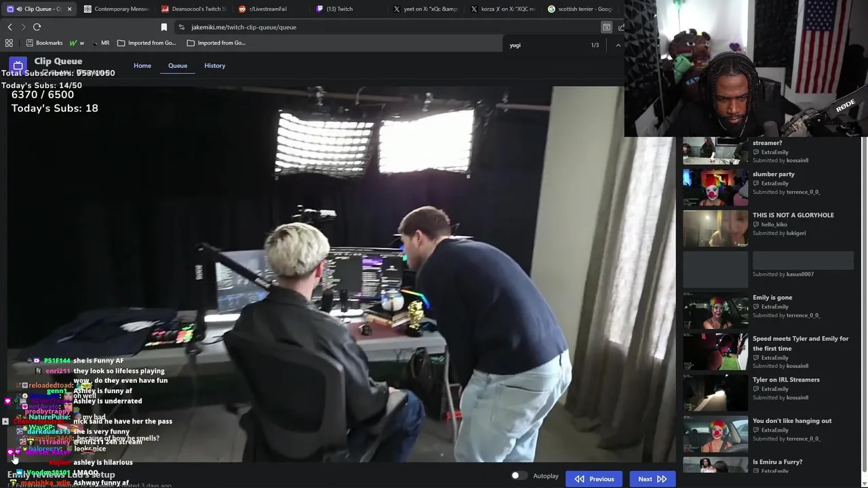Screen dimensions: 868x488
Task: Click the 'streamer?' clip thumbnail
Action: [715, 150]
